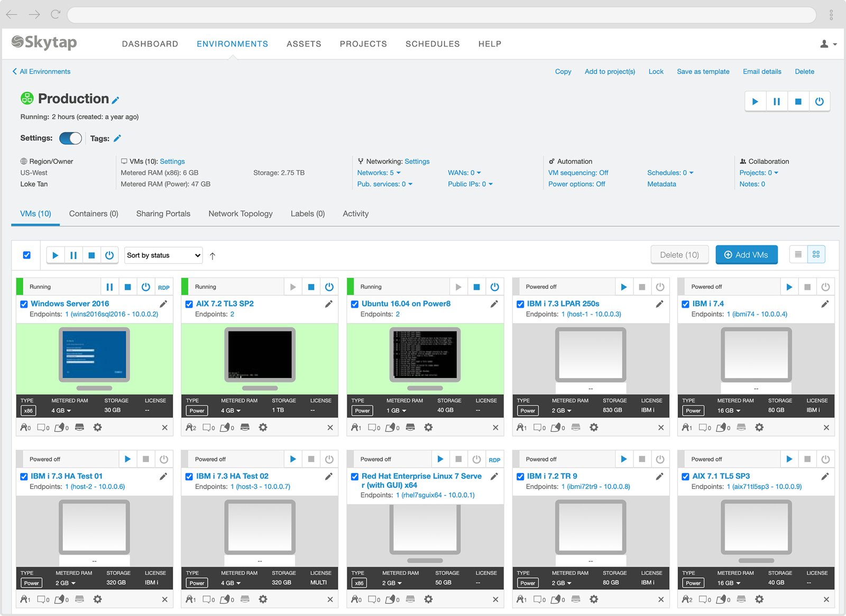
Task: Switch to the Network Topology tab
Action: click(241, 214)
